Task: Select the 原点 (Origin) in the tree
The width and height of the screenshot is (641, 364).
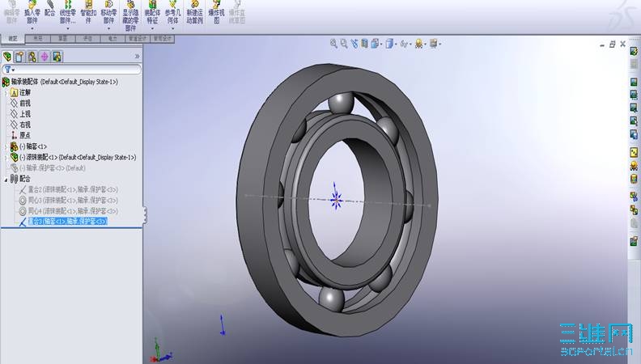Action: pyautogui.click(x=20, y=135)
